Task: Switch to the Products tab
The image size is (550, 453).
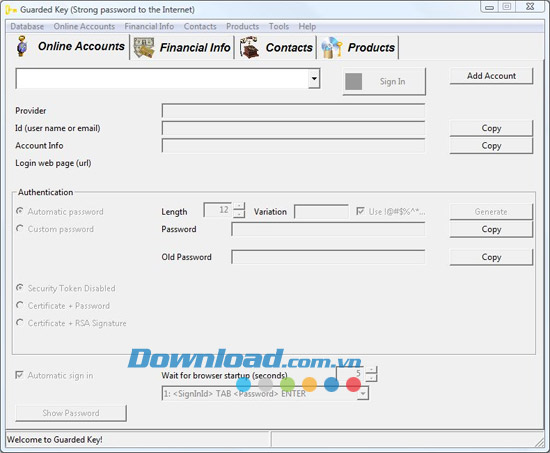Action: click(x=358, y=47)
